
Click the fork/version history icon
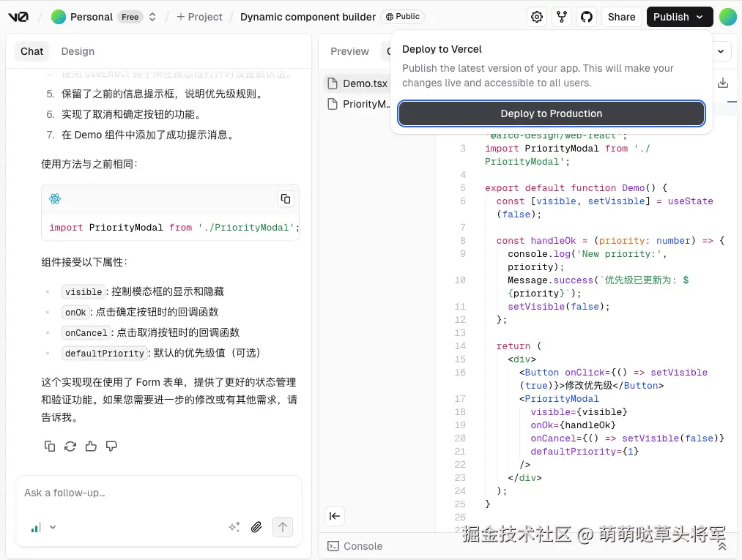pos(561,16)
